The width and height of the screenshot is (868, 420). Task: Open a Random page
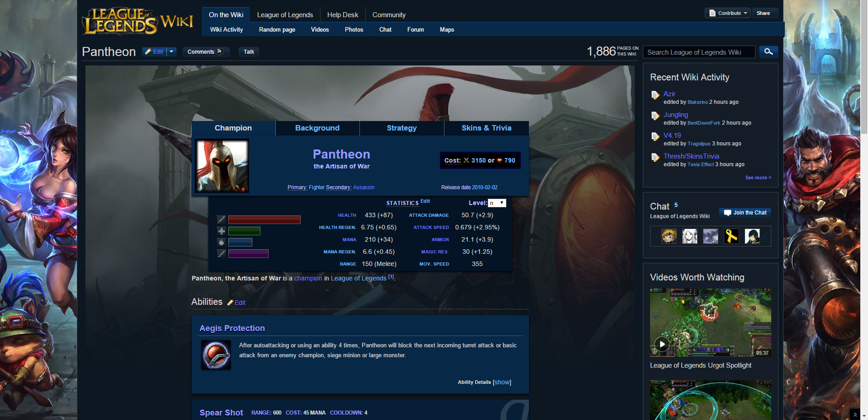tap(277, 29)
